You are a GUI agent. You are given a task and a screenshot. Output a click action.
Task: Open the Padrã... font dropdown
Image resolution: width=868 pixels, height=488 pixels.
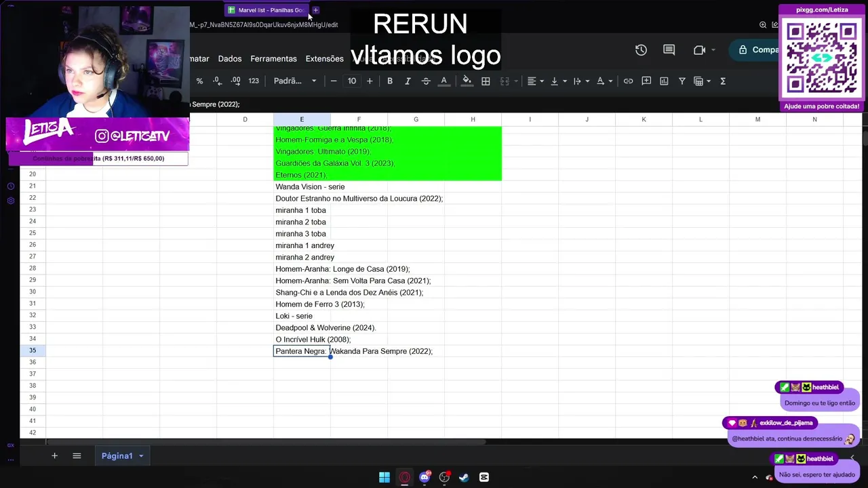[x=295, y=81]
